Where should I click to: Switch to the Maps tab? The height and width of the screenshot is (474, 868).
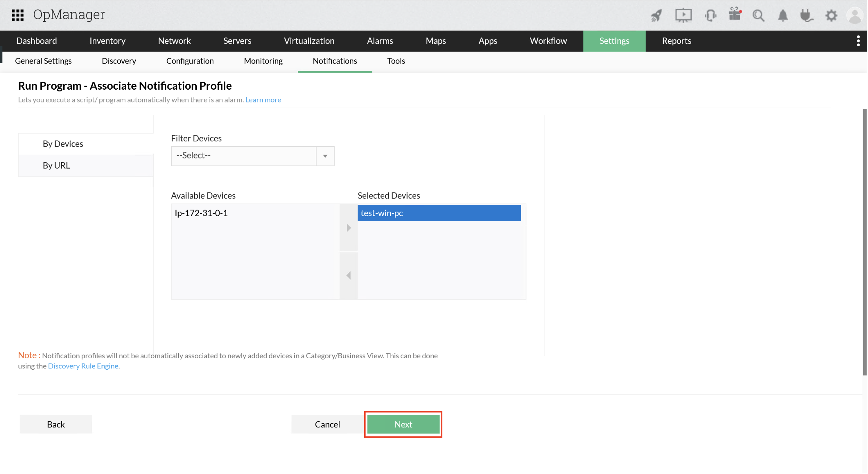[436, 41]
